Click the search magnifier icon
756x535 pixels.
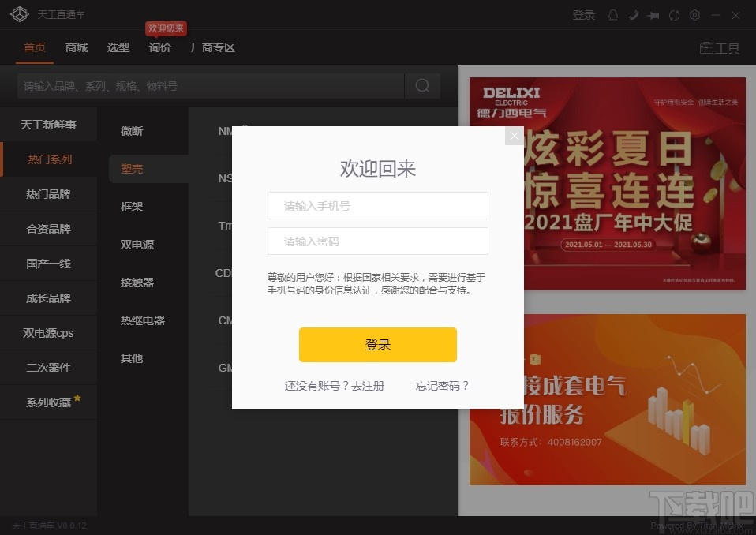(422, 85)
